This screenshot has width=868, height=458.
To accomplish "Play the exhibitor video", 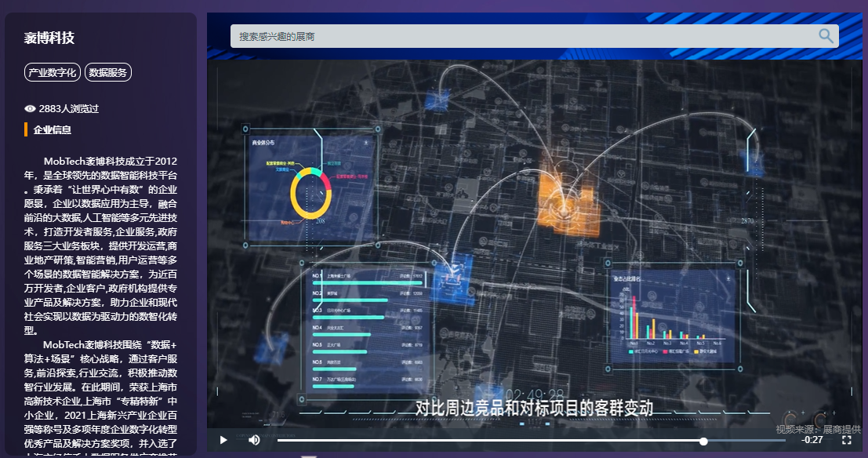I will tap(223, 440).
